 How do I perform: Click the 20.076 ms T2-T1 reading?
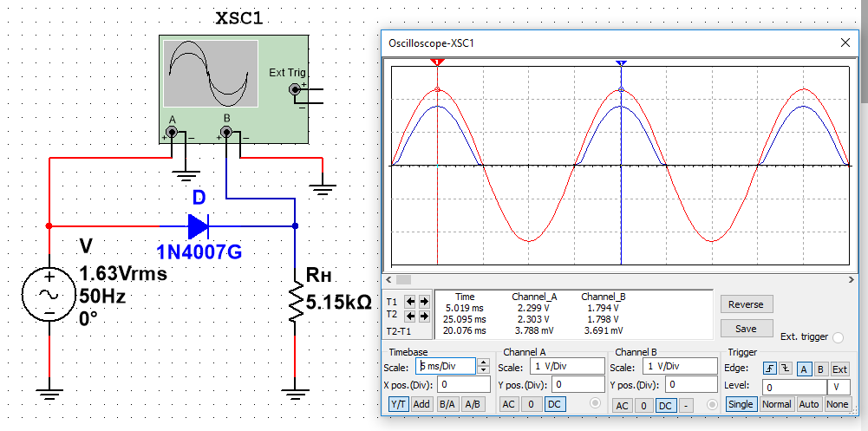click(465, 330)
